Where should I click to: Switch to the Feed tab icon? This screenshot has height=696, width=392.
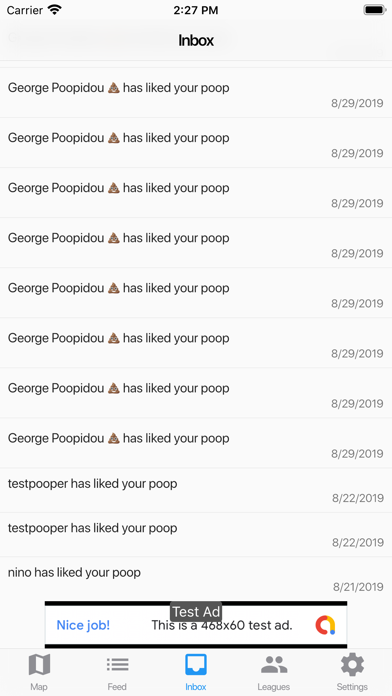[x=117, y=664]
